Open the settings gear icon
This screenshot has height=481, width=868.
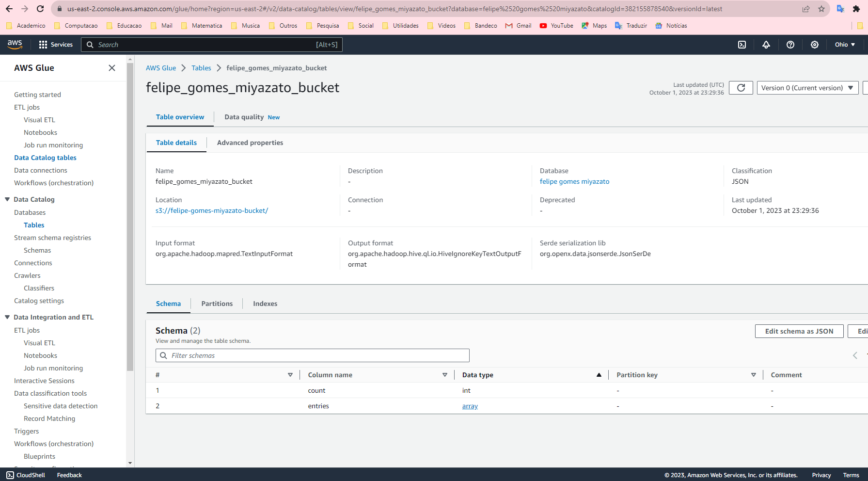tap(814, 45)
